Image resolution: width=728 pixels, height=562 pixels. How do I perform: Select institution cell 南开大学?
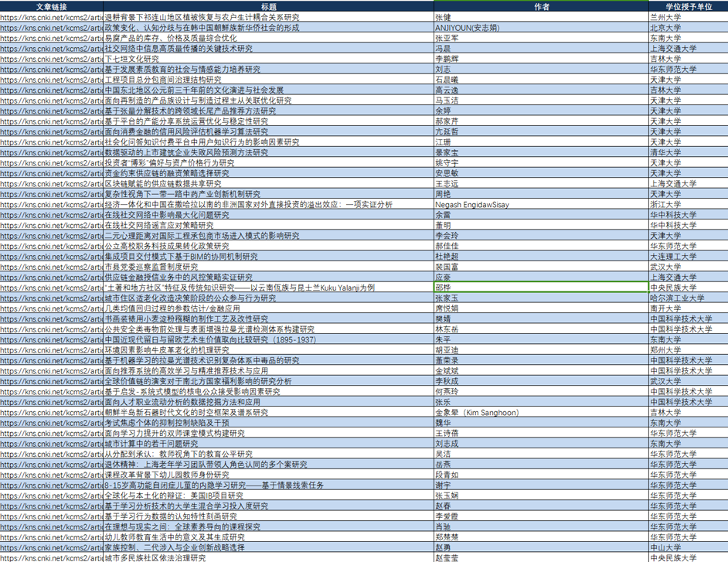[689, 308]
